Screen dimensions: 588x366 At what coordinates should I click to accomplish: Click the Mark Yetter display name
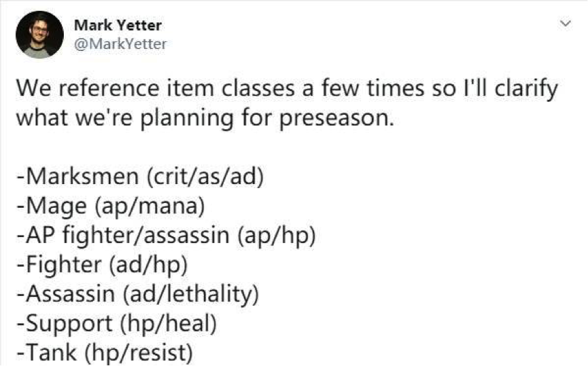(x=118, y=26)
